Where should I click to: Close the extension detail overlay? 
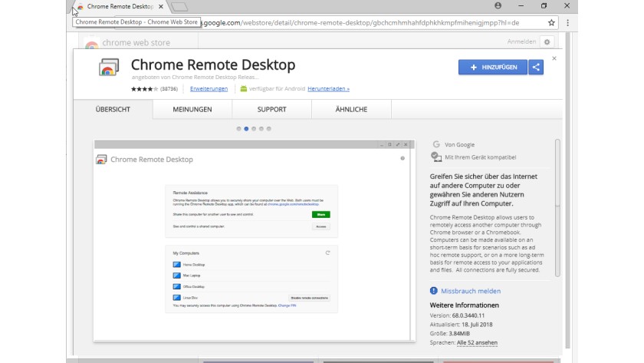coord(554,58)
